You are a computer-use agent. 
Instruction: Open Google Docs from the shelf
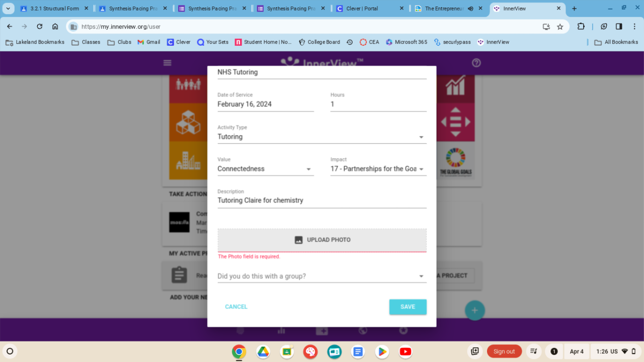[x=358, y=351]
